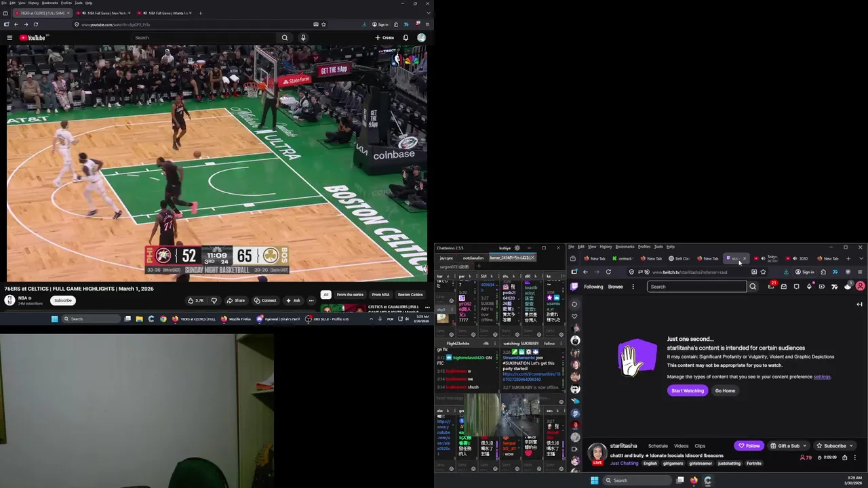Go back in the YouTube Firefox window
The height and width of the screenshot is (488, 868).
(x=16, y=24)
